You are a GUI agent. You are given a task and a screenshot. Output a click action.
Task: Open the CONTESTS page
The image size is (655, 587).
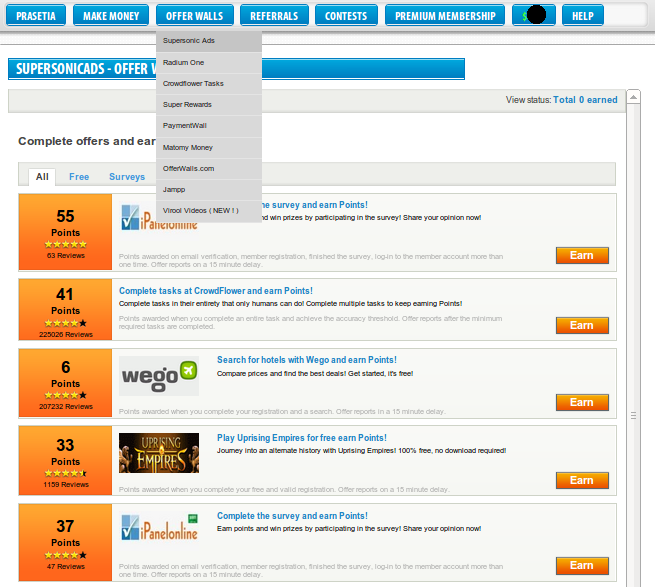346,15
